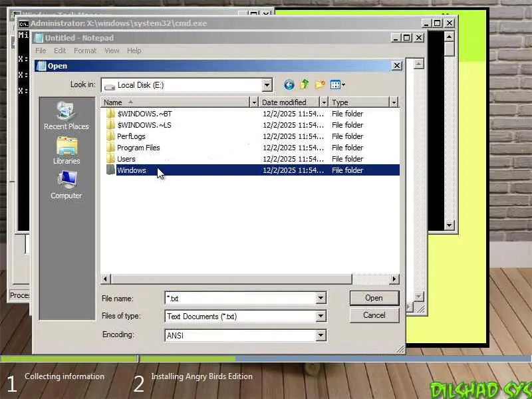Close the Open dialog

click(396, 66)
